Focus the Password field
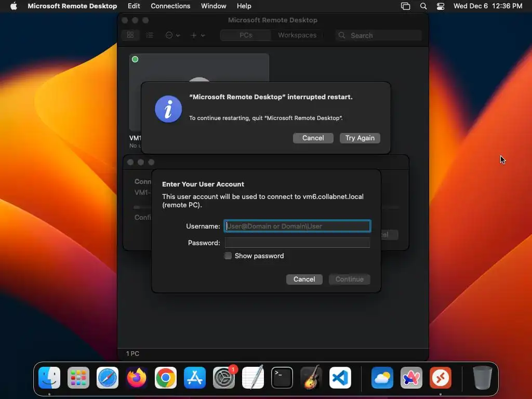This screenshot has width=532, height=399. pyautogui.click(x=297, y=243)
